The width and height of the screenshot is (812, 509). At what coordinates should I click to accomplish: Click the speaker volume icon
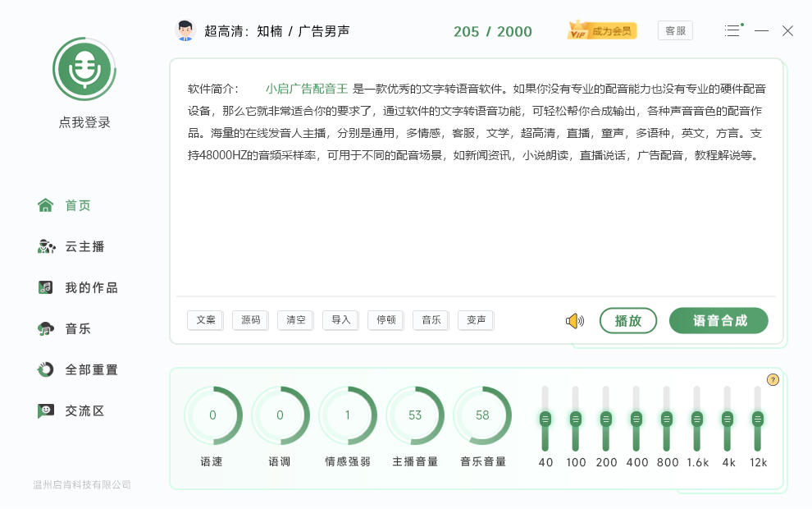click(575, 321)
